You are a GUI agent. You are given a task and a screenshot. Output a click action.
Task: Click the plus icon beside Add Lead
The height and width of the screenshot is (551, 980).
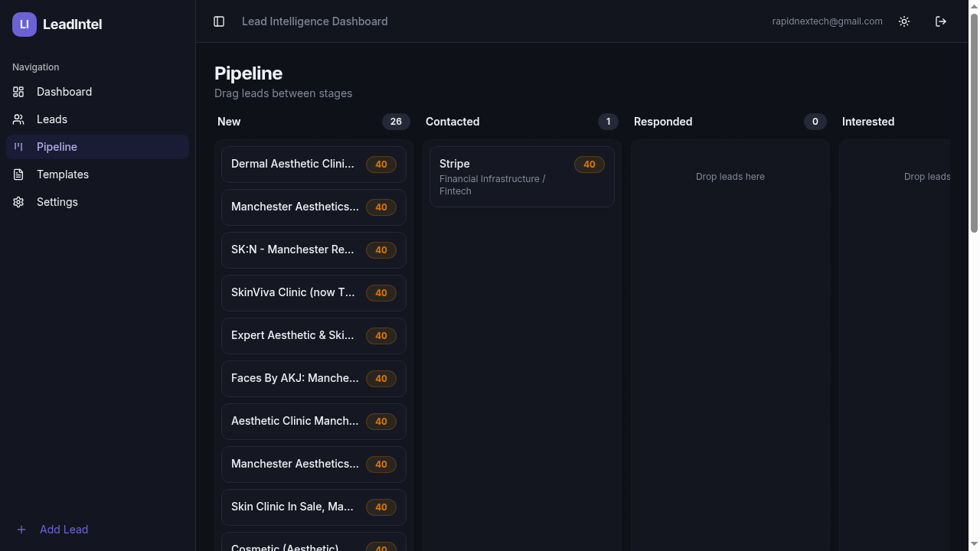21,530
